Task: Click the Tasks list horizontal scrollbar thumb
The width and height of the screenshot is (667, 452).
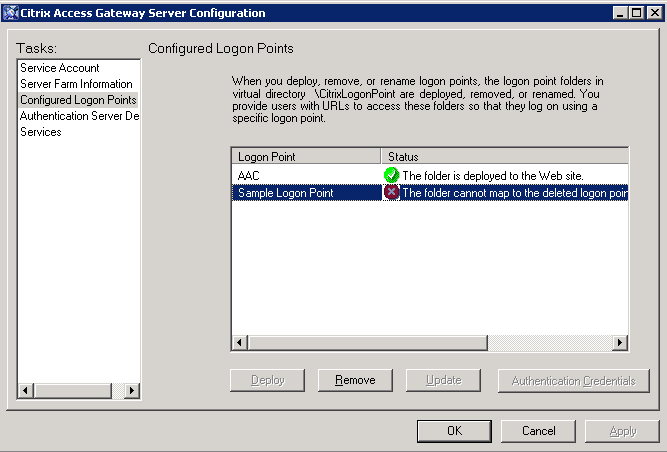Action: coord(73,390)
